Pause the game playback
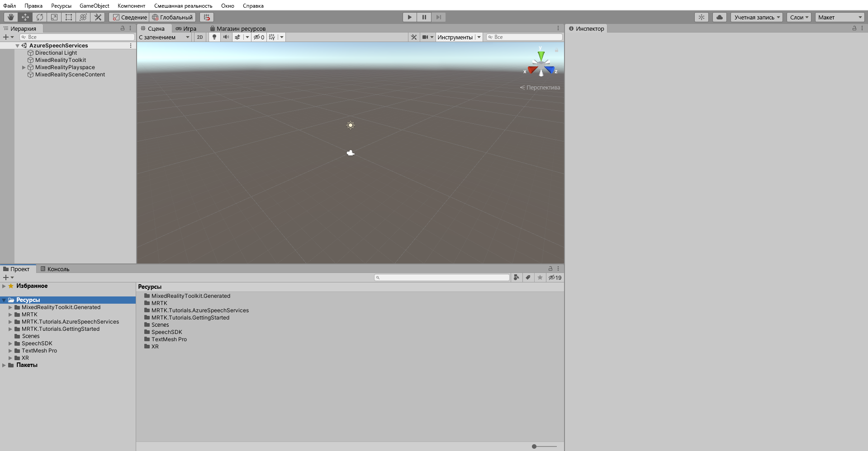 (424, 17)
